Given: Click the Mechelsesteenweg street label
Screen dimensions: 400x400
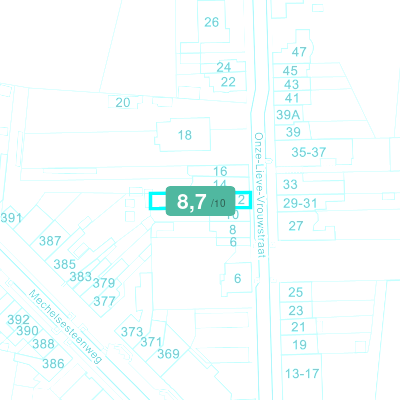Looking at the screenshot, I should pos(65,327).
